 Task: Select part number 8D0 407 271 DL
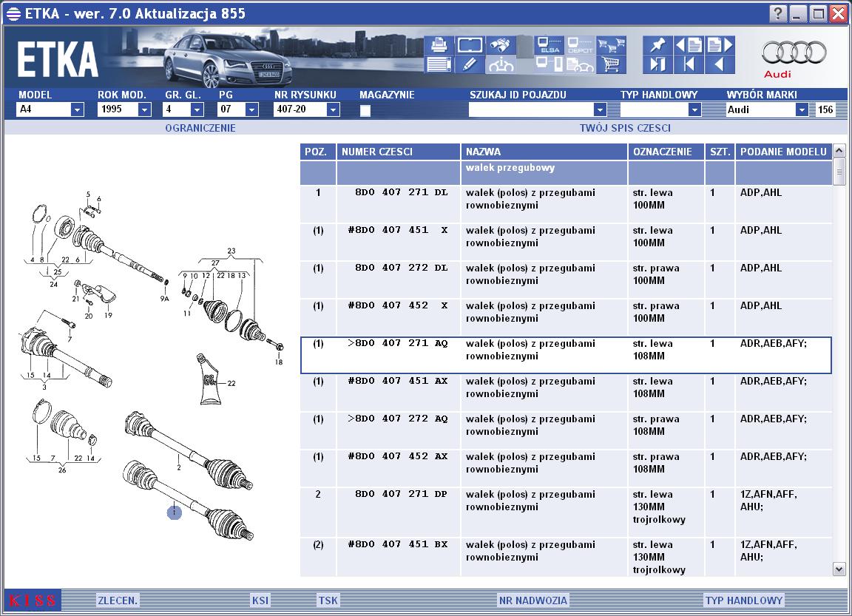(401, 192)
